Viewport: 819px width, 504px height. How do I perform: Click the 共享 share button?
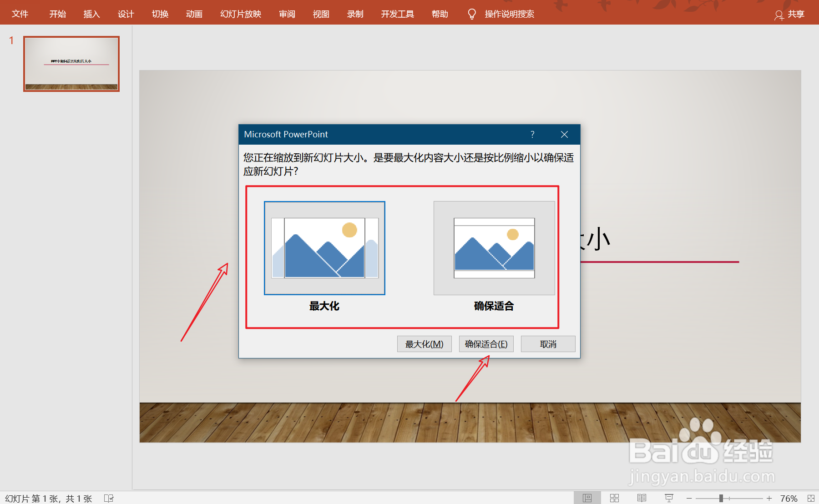click(x=790, y=15)
